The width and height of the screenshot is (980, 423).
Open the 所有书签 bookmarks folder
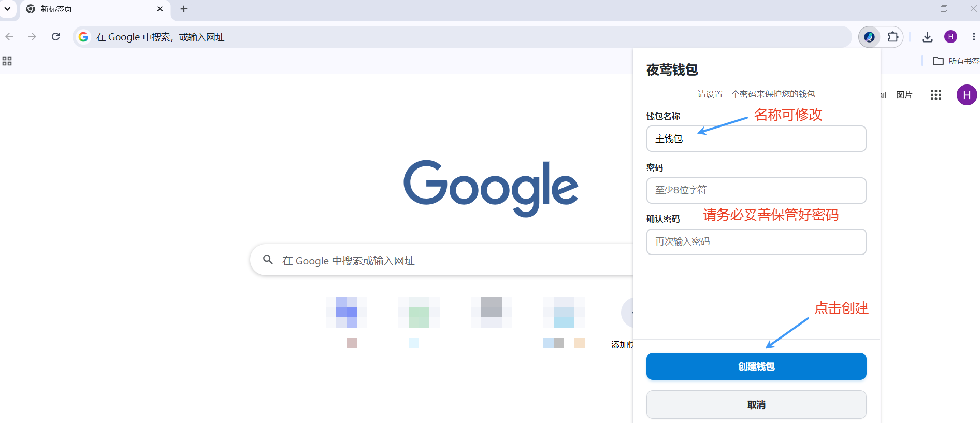pyautogui.click(x=956, y=61)
